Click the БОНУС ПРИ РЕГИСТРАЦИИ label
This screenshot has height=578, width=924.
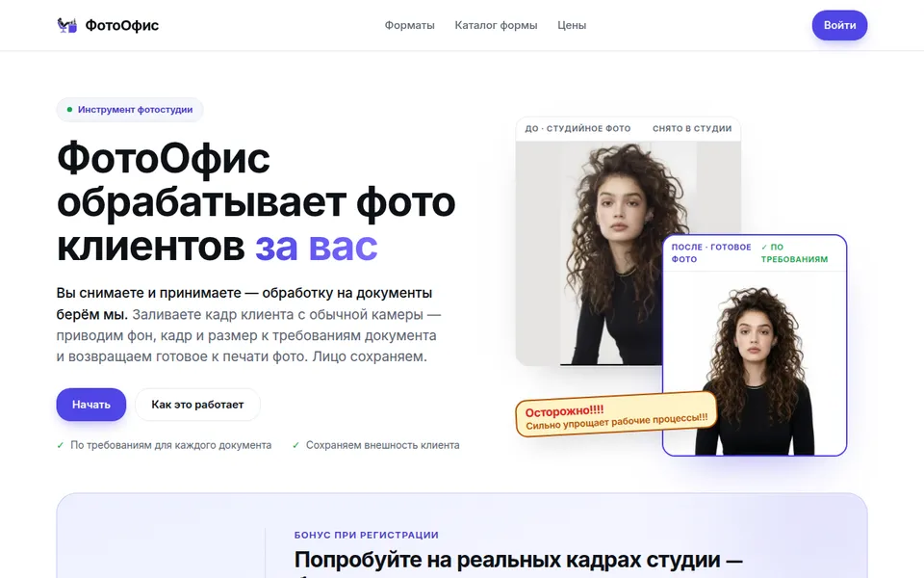(367, 535)
